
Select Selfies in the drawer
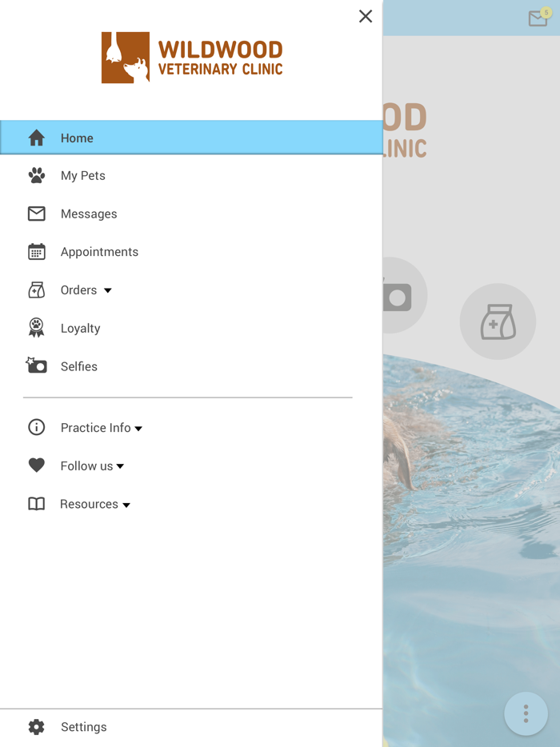[x=191, y=366]
